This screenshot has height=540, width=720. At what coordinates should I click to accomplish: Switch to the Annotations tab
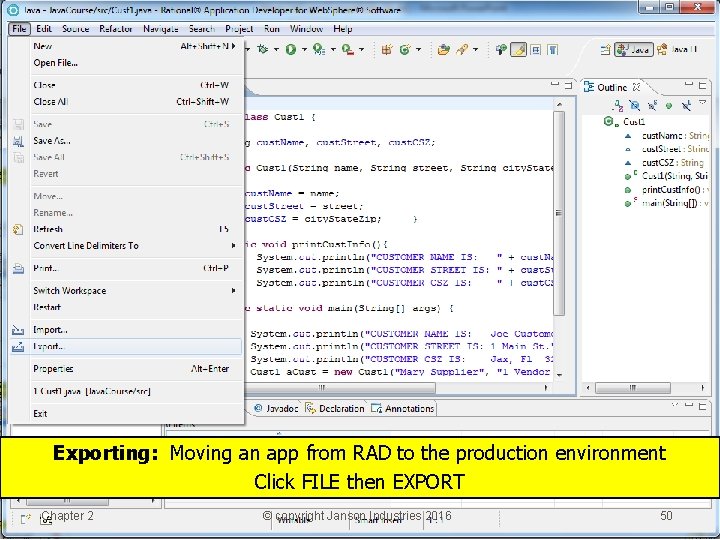pos(403,408)
